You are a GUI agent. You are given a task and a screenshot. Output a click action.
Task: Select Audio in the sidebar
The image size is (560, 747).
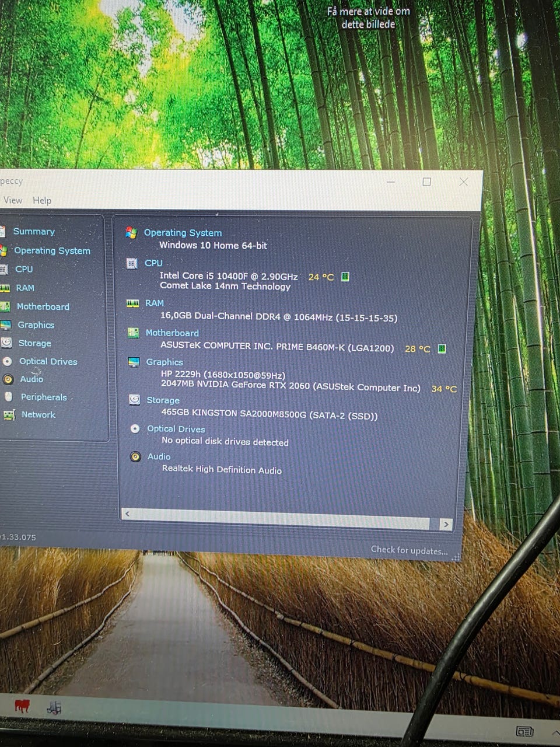click(32, 379)
